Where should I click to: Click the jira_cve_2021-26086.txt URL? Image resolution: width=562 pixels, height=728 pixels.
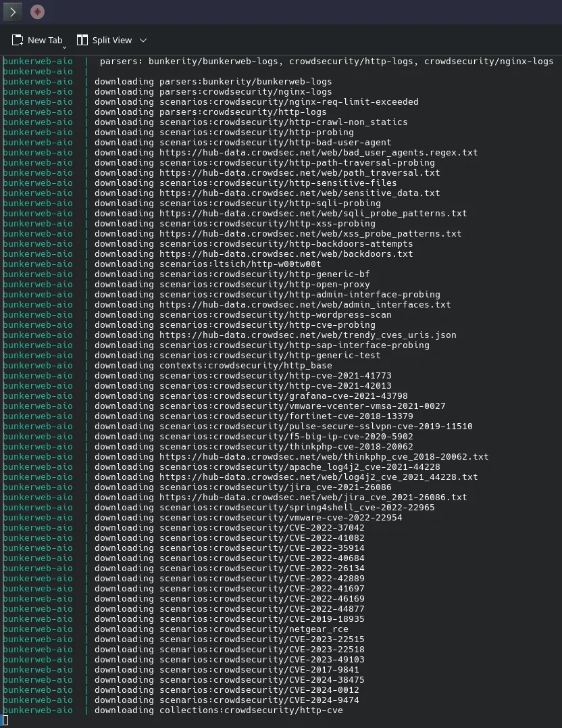pyautogui.click(x=313, y=498)
